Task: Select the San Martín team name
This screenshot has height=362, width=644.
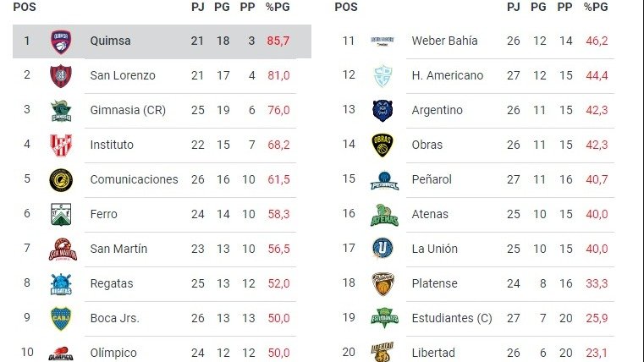Action: (118, 249)
